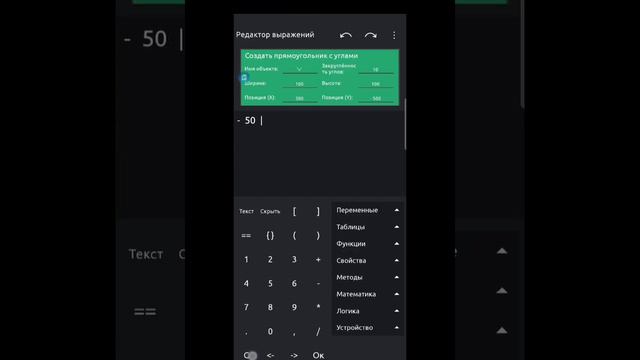Image resolution: width=640 pixels, height=360 pixels.
Task: Tap digit 1 on the keypad
Action: (x=246, y=260)
